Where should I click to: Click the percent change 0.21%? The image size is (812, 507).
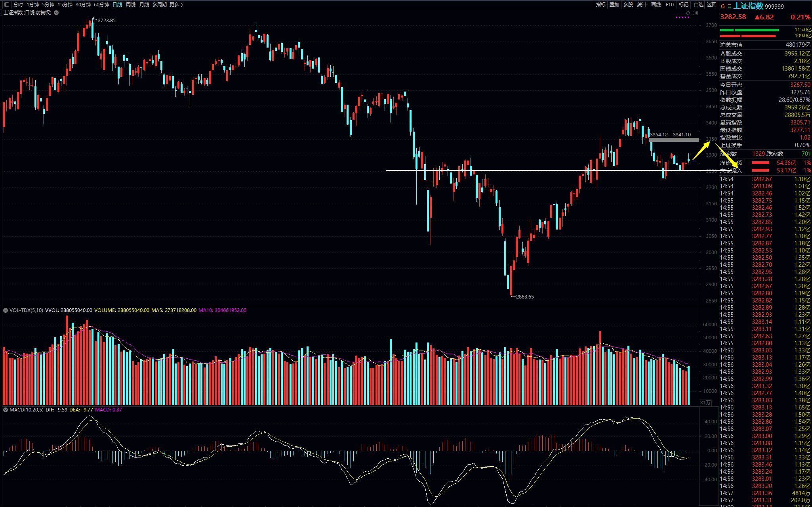click(x=801, y=17)
